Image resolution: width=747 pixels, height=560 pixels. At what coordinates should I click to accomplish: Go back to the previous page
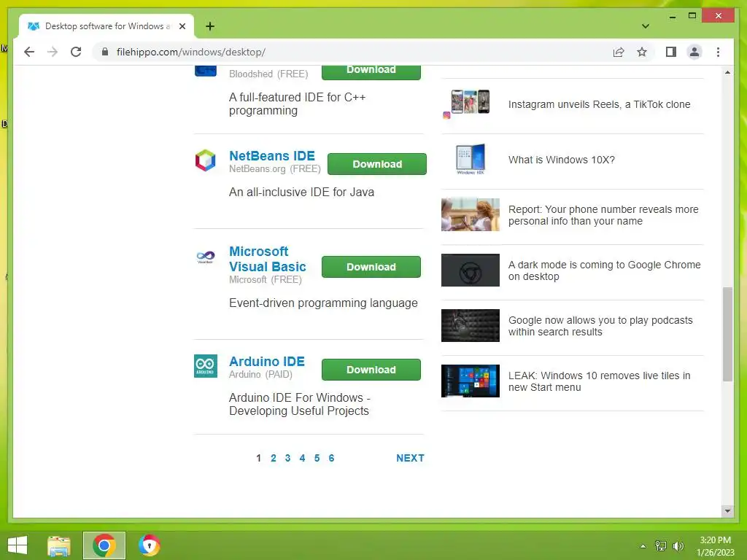point(29,52)
